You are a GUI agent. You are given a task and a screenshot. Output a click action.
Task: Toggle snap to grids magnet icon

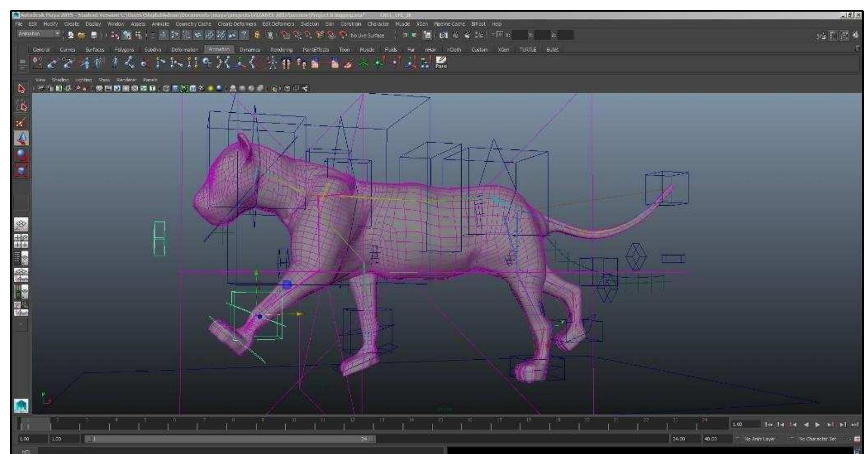coord(285,35)
